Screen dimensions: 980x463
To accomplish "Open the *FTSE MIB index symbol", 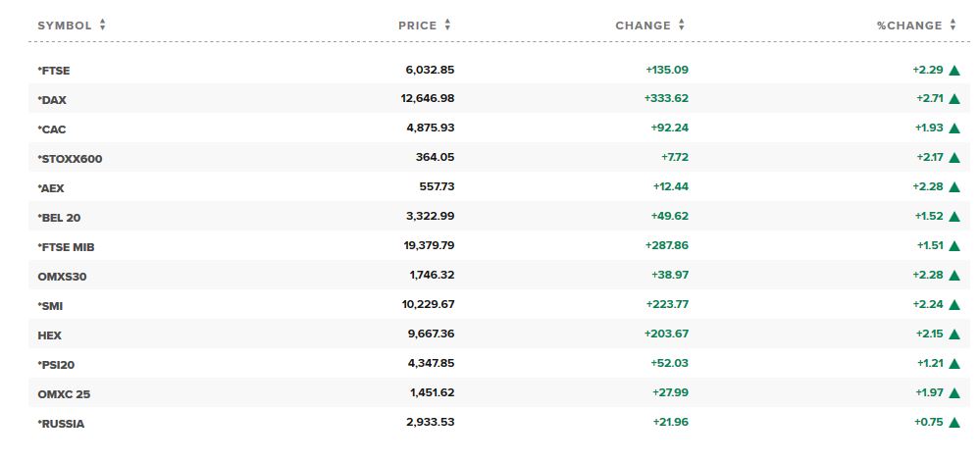I will tap(67, 247).
